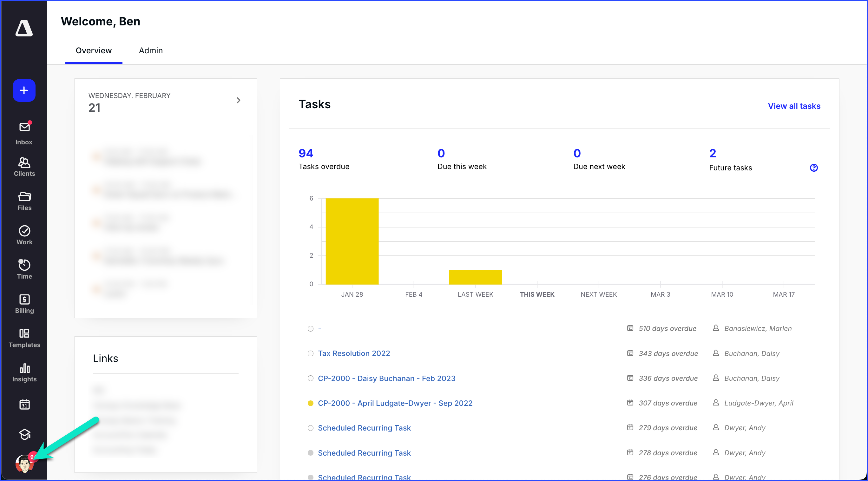
Task: Click the yellow JAN 28 chart bar
Action: click(x=352, y=241)
